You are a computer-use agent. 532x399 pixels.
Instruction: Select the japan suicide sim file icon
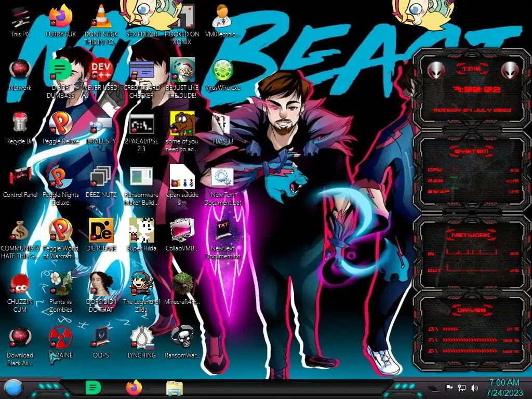pyautogui.click(x=182, y=186)
